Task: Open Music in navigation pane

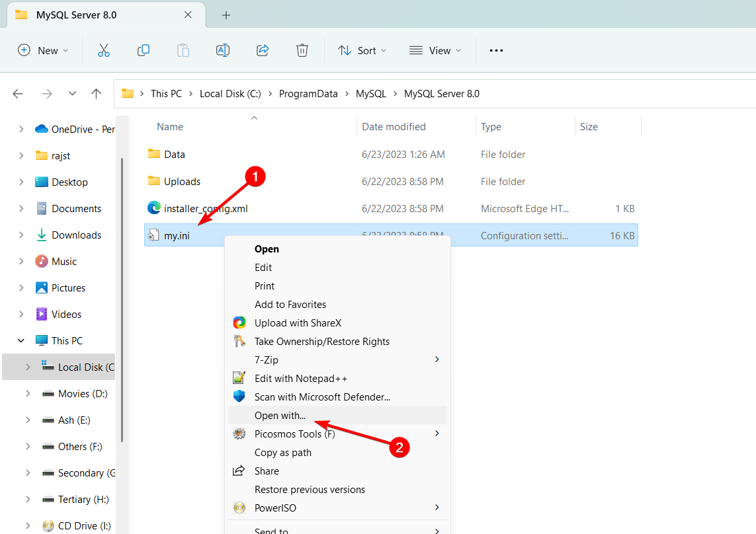Action: click(x=64, y=261)
